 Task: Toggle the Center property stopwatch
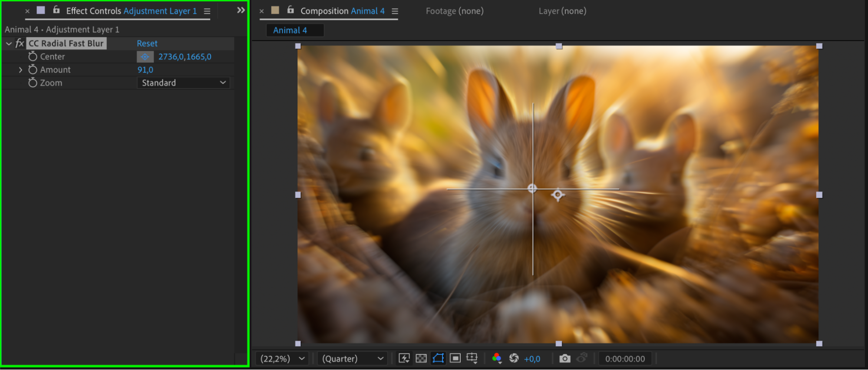(x=33, y=56)
